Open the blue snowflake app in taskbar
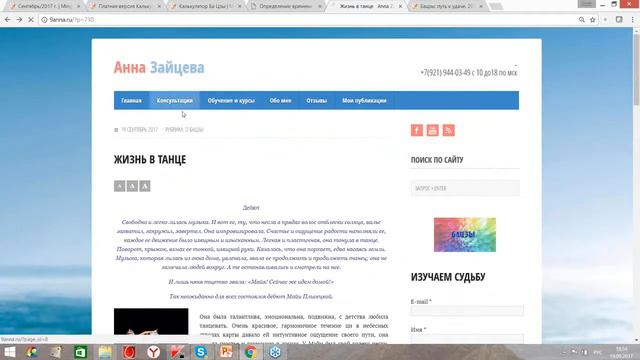640x360 pixels. click(x=275, y=352)
